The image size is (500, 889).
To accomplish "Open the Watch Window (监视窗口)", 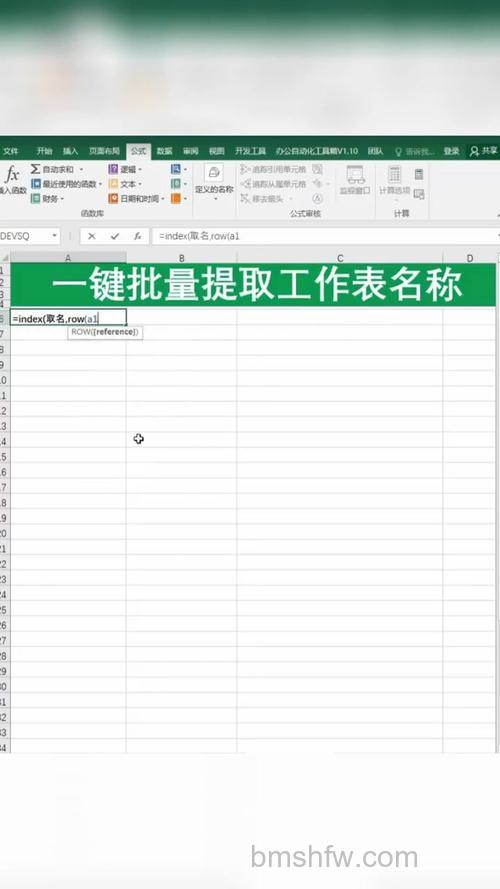I will click(x=355, y=180).
